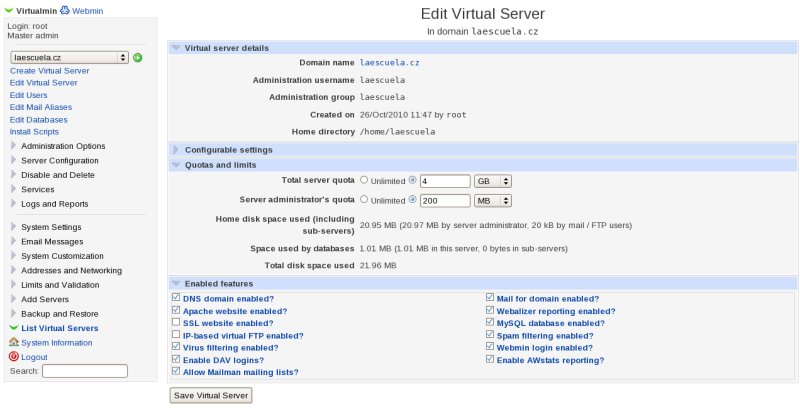800x414 pixels.
Task: Select Unlimited for total server quota
Action: click(x=365, y=181)
